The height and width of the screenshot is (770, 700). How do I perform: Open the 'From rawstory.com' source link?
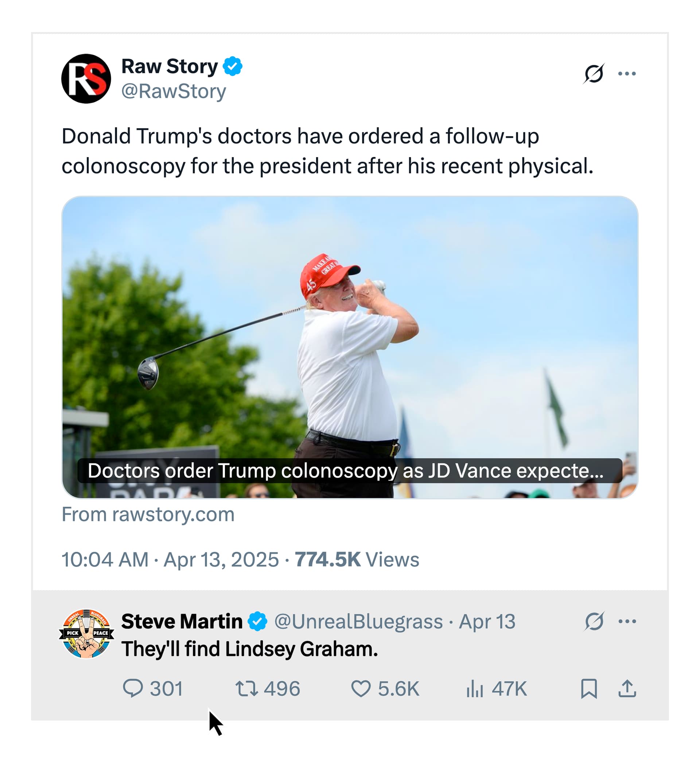148,514
